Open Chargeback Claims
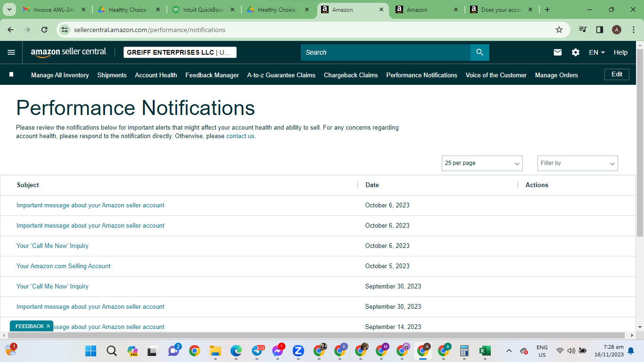 pos(351,75)
